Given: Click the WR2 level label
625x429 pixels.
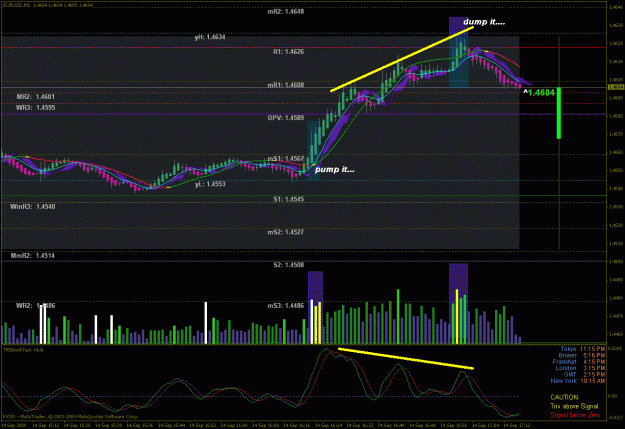Looking at the screenshot, I should pyautogui.click(x=35, y=306).
